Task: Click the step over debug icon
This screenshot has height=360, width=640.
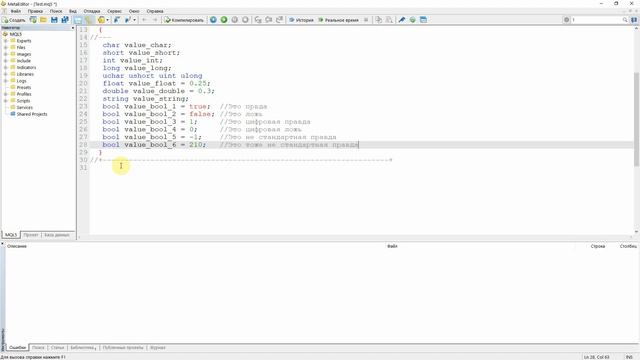Action: (269, 20)
